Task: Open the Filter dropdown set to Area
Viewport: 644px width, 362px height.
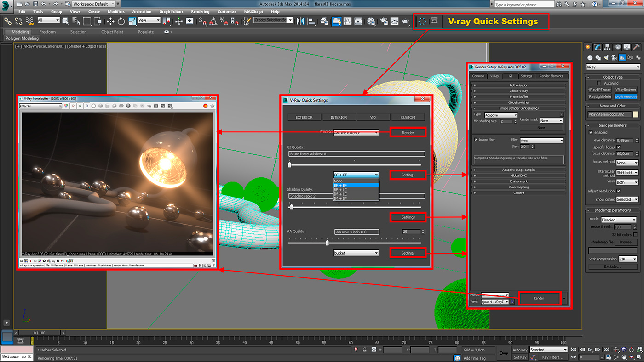Action: point(541,141)
